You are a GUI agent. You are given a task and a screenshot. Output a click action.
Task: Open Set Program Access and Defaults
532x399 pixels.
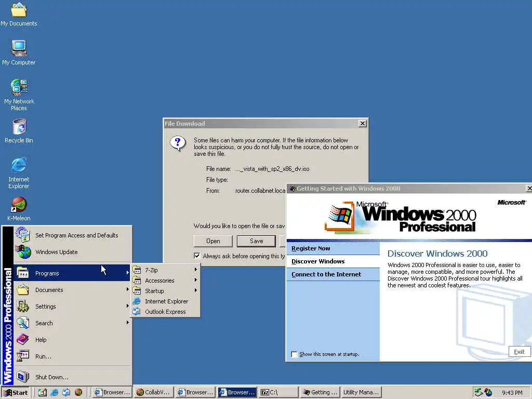[x=72, y=235]
